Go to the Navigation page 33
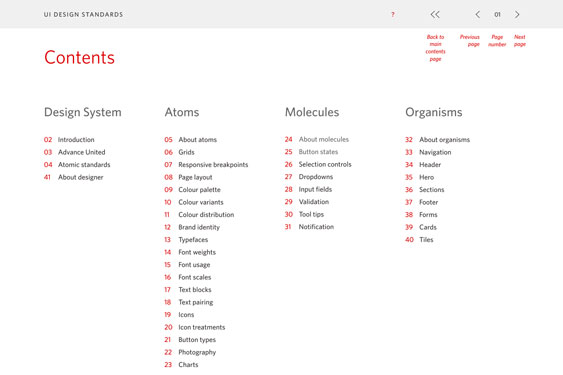The height and width of the screenshot is (375, 563). pos(428,152)
